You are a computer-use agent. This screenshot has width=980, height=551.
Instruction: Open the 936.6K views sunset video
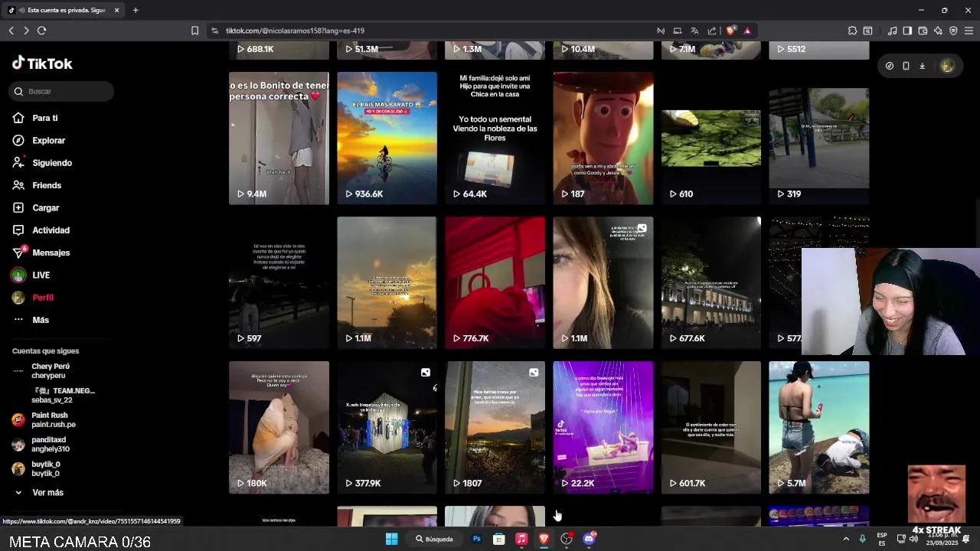387,139
